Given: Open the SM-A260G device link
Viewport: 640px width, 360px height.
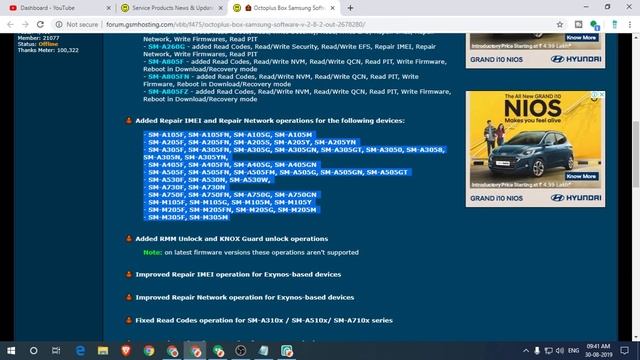Looking at the screenshot, I should 166,47.
